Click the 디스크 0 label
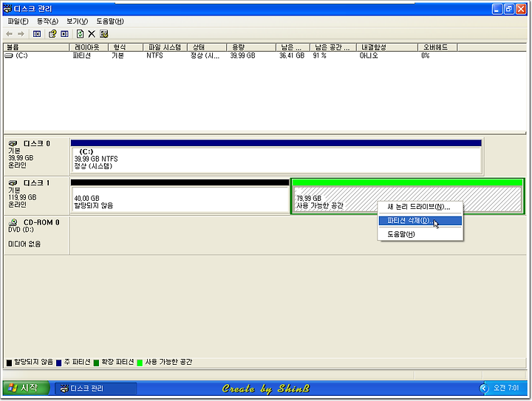This screenshot has width=532, height=401. [x=37, y=144]
